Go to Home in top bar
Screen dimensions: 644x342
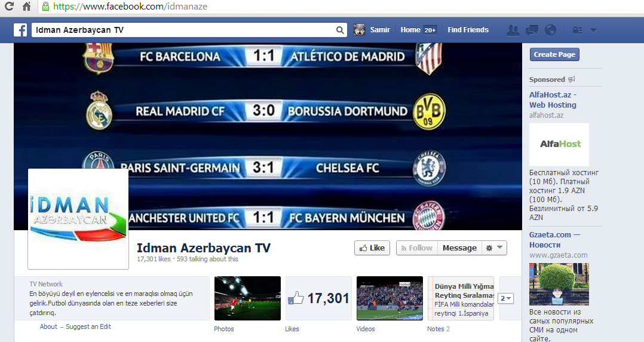pos(410,30)
